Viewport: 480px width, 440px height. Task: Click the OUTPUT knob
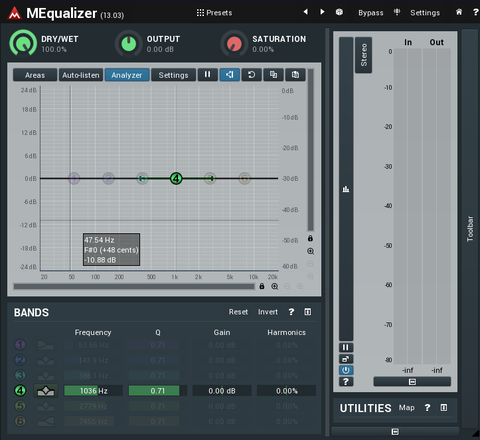pos(129,44)
